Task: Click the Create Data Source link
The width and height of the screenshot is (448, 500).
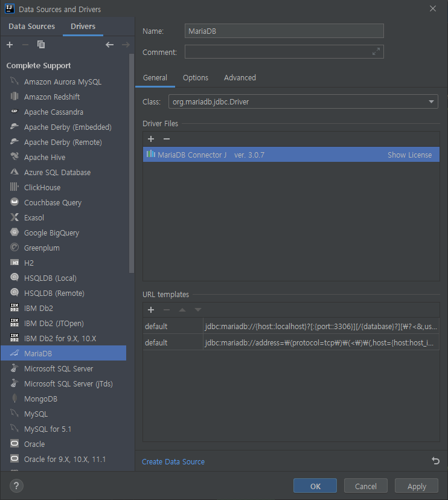Action: point(173,461)
